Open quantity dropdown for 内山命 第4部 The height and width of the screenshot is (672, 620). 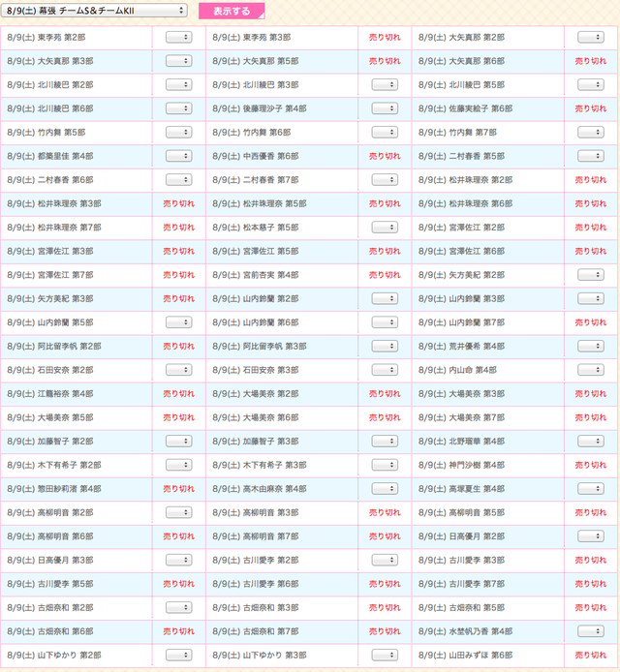pos(590,370)
